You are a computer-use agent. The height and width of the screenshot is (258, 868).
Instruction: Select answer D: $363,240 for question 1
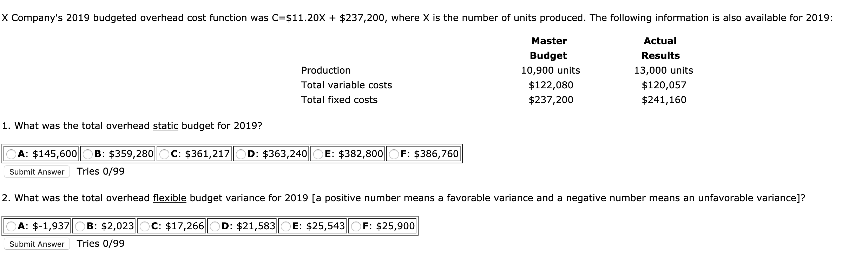pos(241,153)
